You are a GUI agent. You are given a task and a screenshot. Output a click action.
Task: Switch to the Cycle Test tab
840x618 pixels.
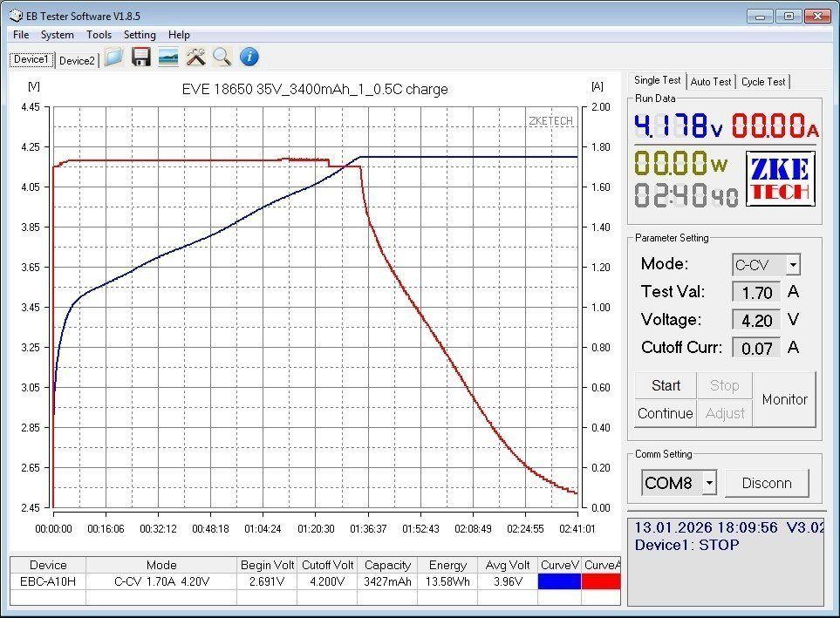point(763,81)
